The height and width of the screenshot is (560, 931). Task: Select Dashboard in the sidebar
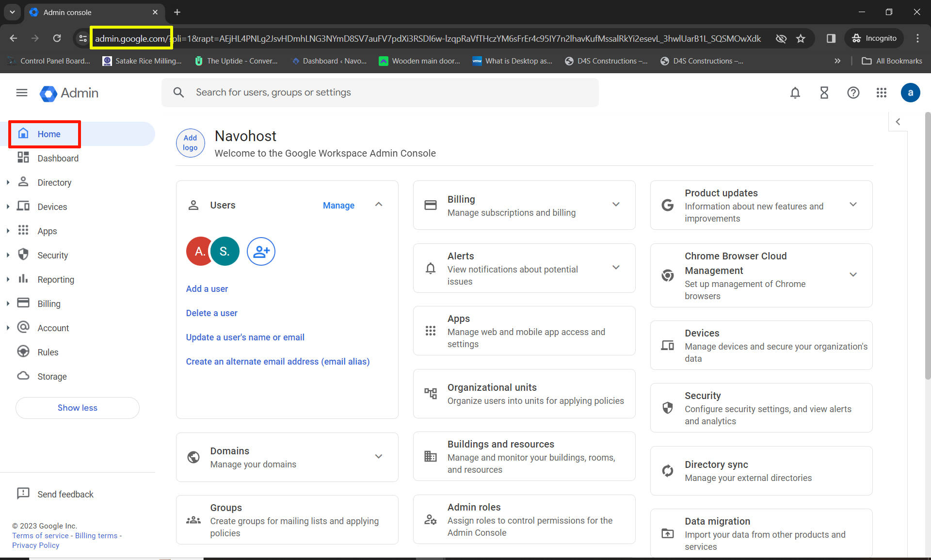click(78, 158)
